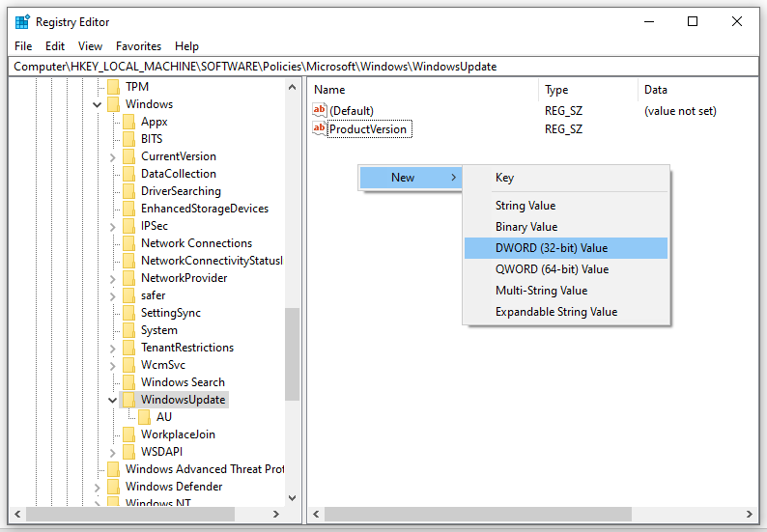Collapse the Windows key in the tree
Screen dimensions: 767x532
[x=98, y=104]
